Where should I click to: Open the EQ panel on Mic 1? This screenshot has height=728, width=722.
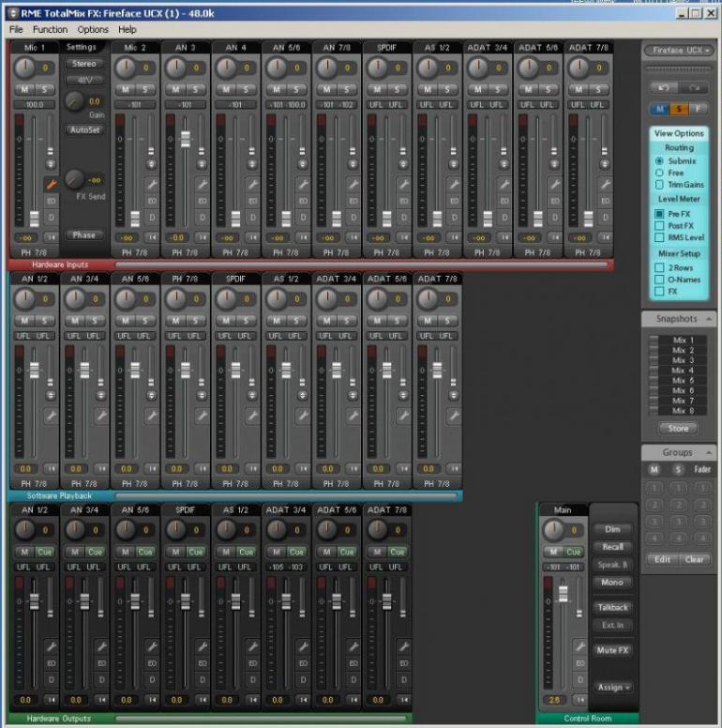coord(51,201)
